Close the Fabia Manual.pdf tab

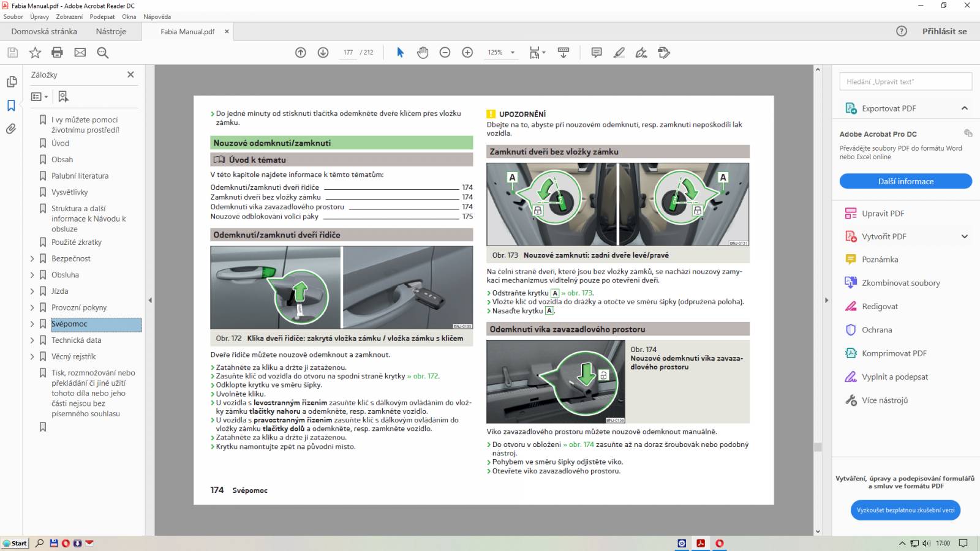tap(227, 31)
